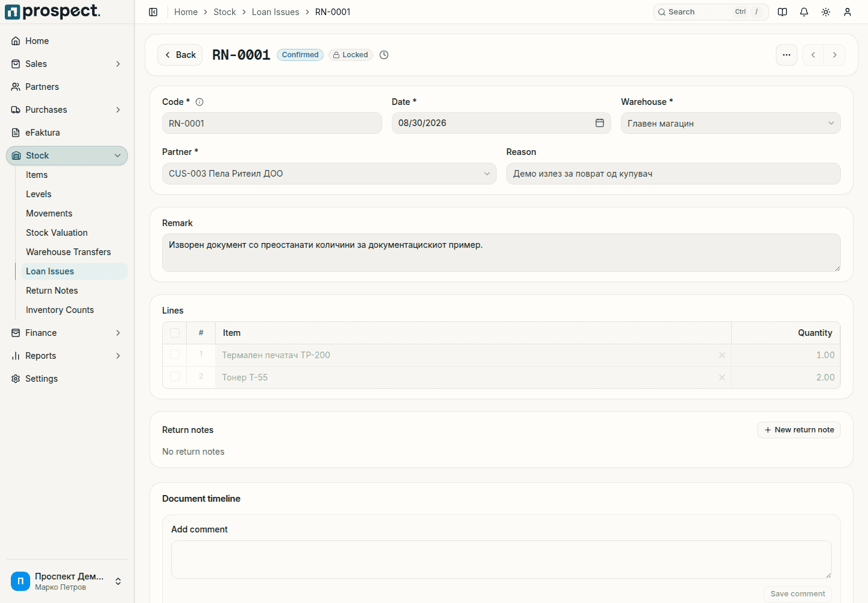The width and height of the screenshot is (868, 603).
Task: Toggle the select-all lines checkbox
Action: tap(175, 333)
